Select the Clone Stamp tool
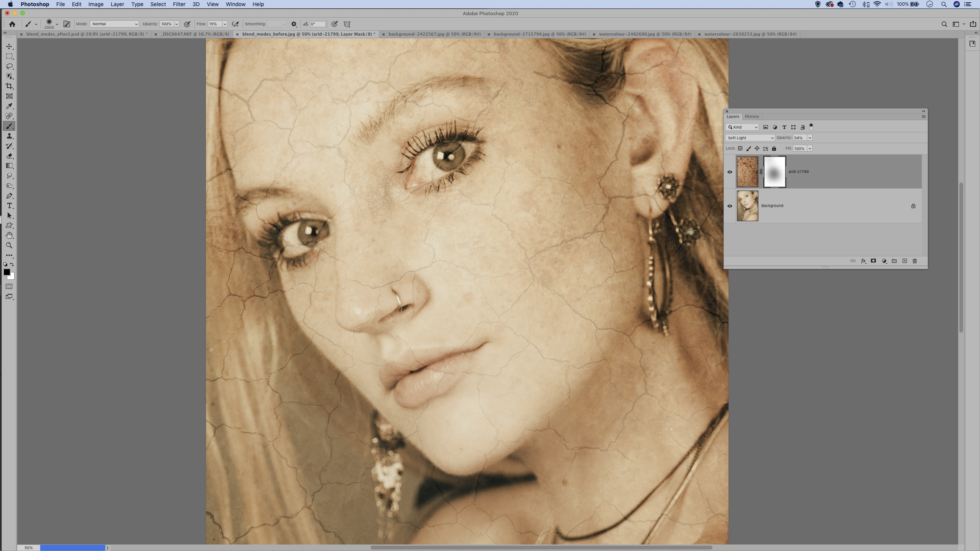The image size is (980, 551). tap(9, 136)
